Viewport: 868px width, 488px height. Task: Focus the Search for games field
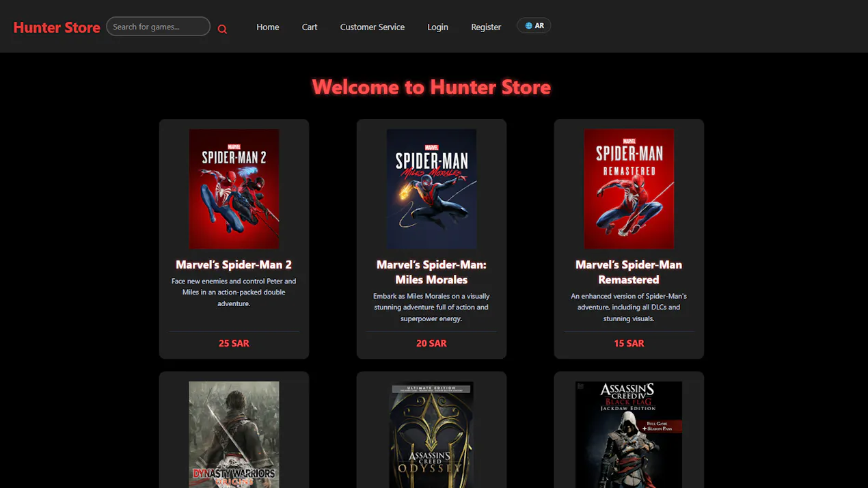[158, 27]
